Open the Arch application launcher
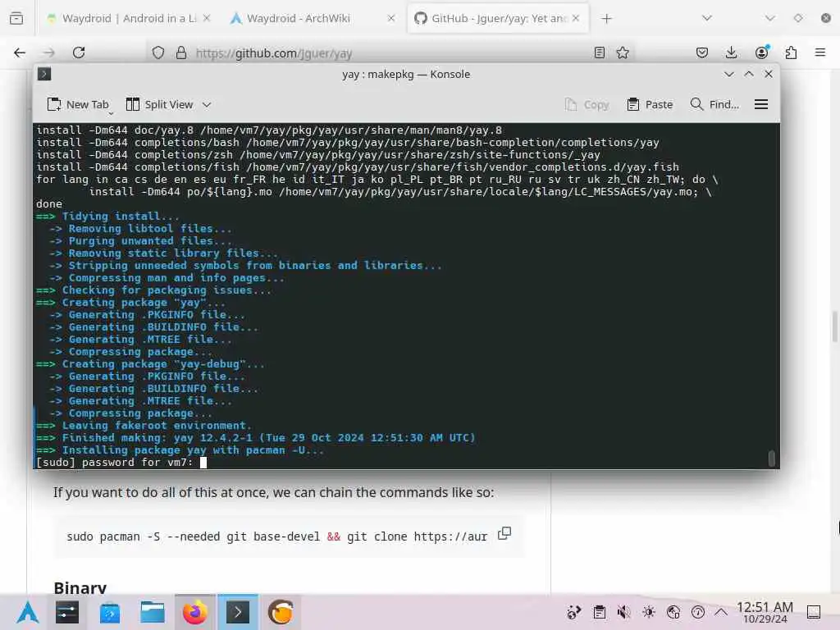 click(27, 612)
